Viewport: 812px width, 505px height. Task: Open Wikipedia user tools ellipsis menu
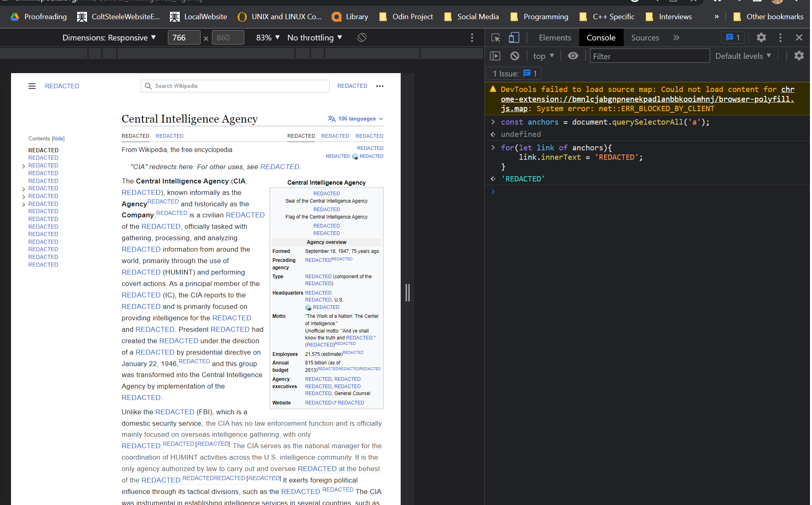click(380, 86)
